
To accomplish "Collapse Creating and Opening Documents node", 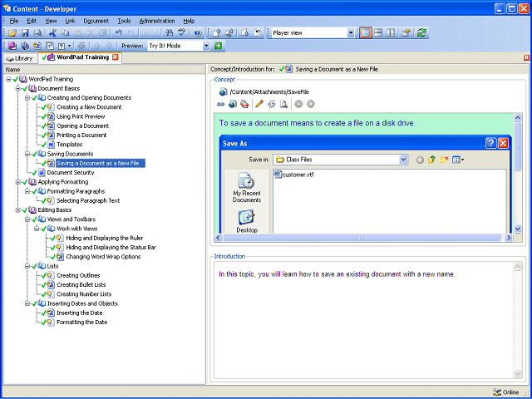I will (x=27, y=98).
